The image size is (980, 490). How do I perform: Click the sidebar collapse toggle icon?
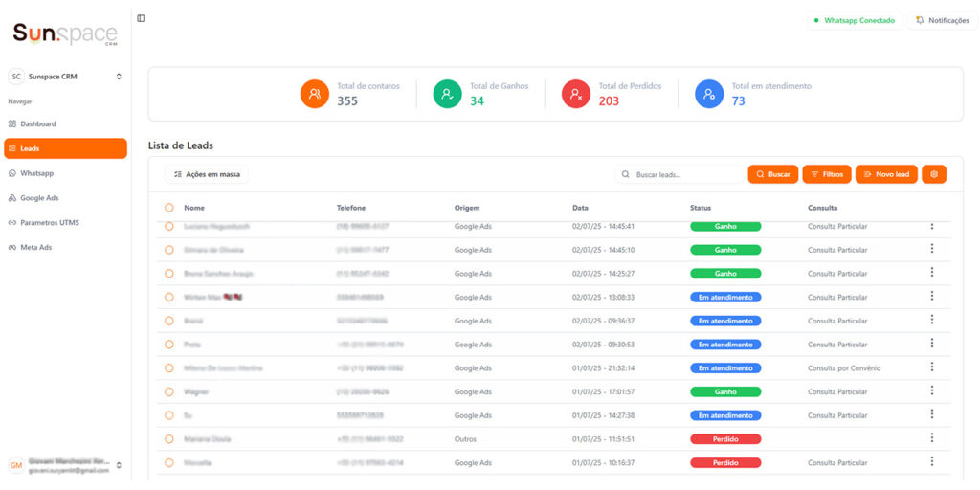tap(141, 18)
